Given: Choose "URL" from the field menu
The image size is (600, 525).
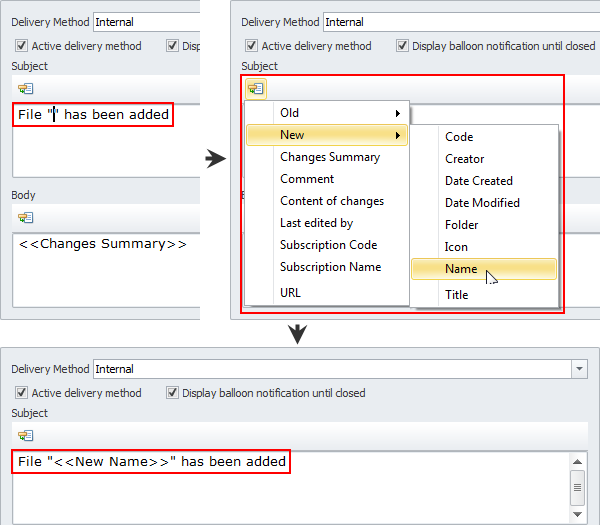Looking at the screenshot, I should pos(290,293).
